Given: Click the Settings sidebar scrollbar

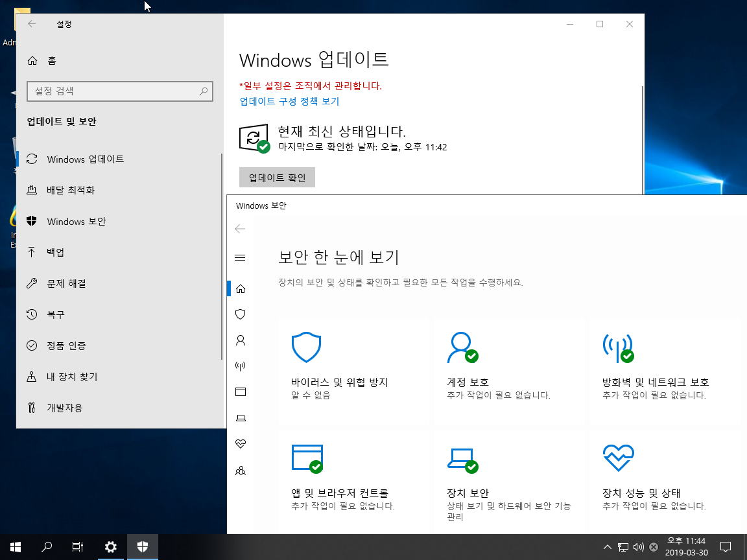Looking at the screenshot, I should click(222, 256).
